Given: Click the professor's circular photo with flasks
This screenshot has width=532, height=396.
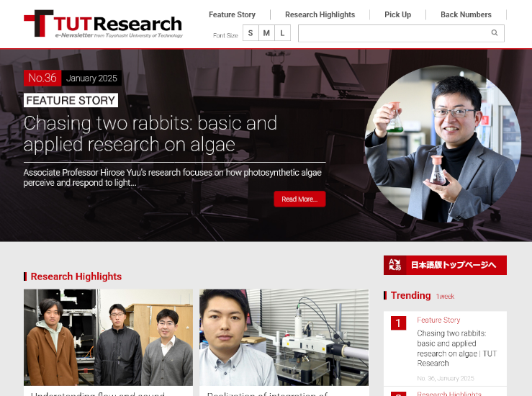Looking at the screenshot, I should click(443, 144).
